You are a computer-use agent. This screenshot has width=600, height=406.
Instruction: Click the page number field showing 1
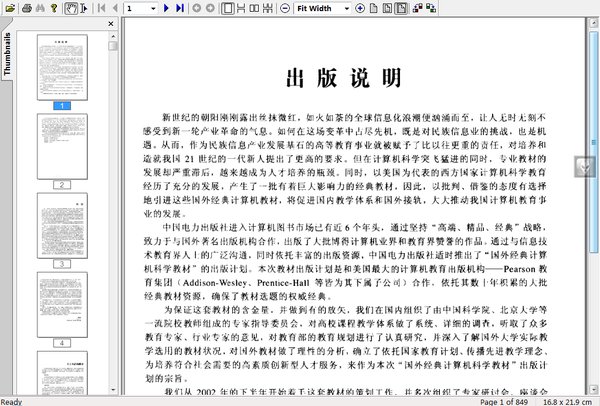[x=137, y=8]
